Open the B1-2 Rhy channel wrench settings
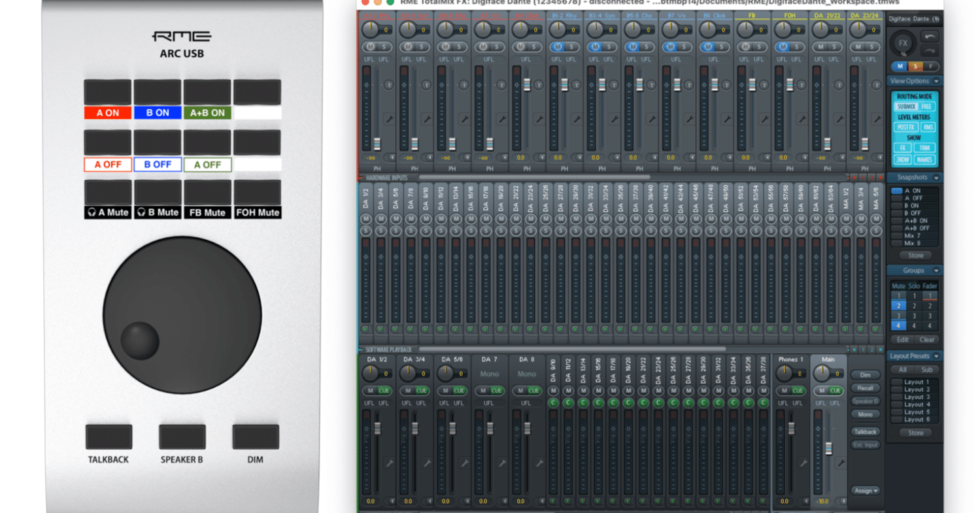This screenshot has height=513, width=980. [x=577, y=118]
